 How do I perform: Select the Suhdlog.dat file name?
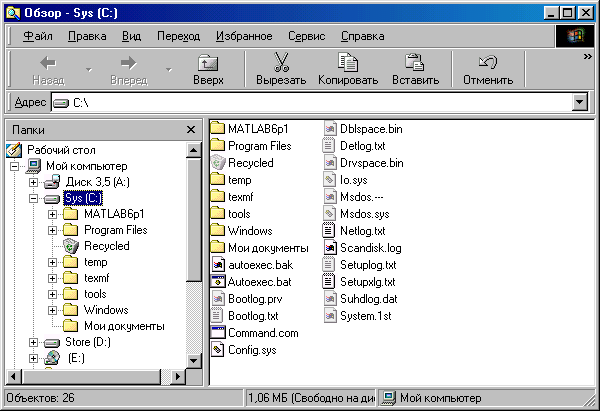(x=368, y=299)
